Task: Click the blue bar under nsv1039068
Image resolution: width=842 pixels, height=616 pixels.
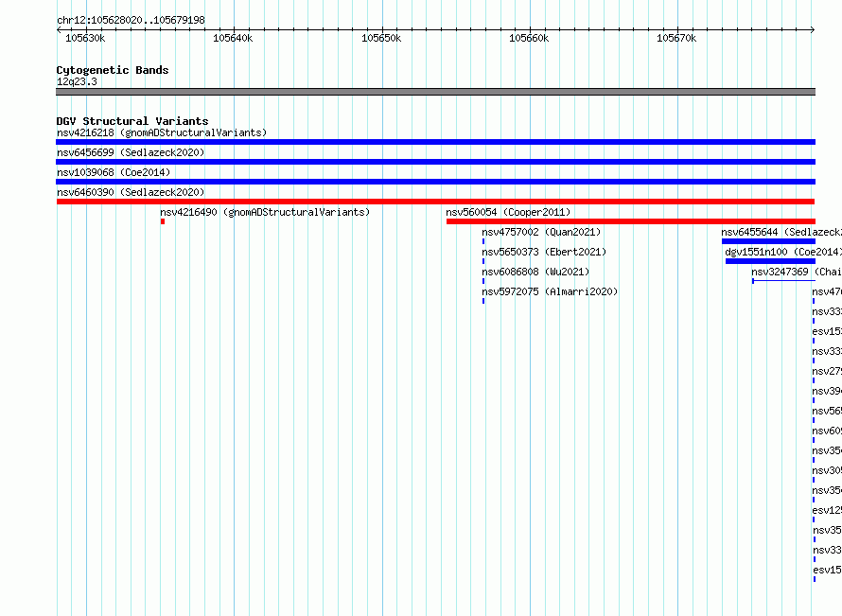Action: (x=435, y=182)
